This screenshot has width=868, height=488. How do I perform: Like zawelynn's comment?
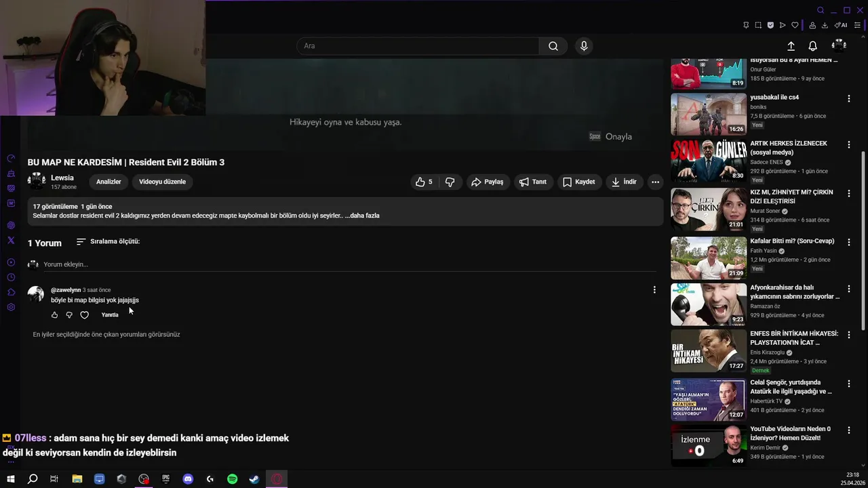55,314
